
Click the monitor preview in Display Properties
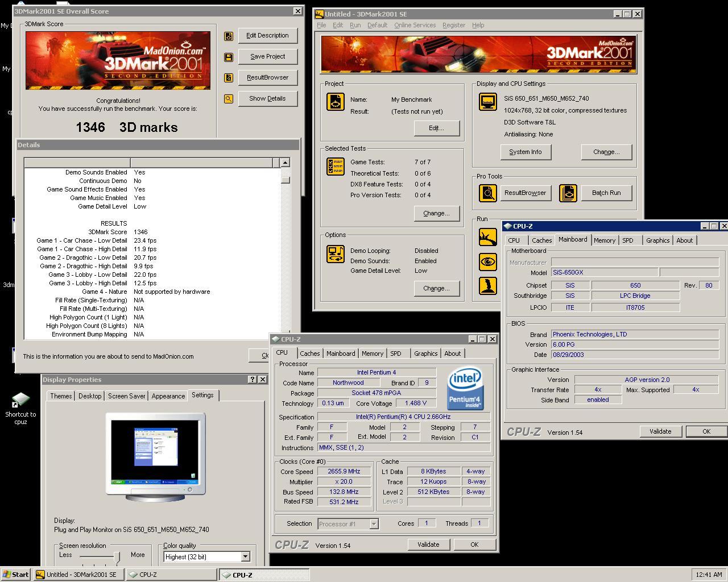tap(155, 457)
